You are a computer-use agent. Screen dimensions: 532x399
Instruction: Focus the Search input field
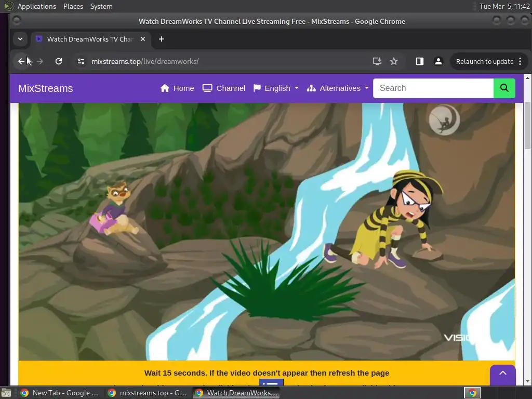[433, 88]
